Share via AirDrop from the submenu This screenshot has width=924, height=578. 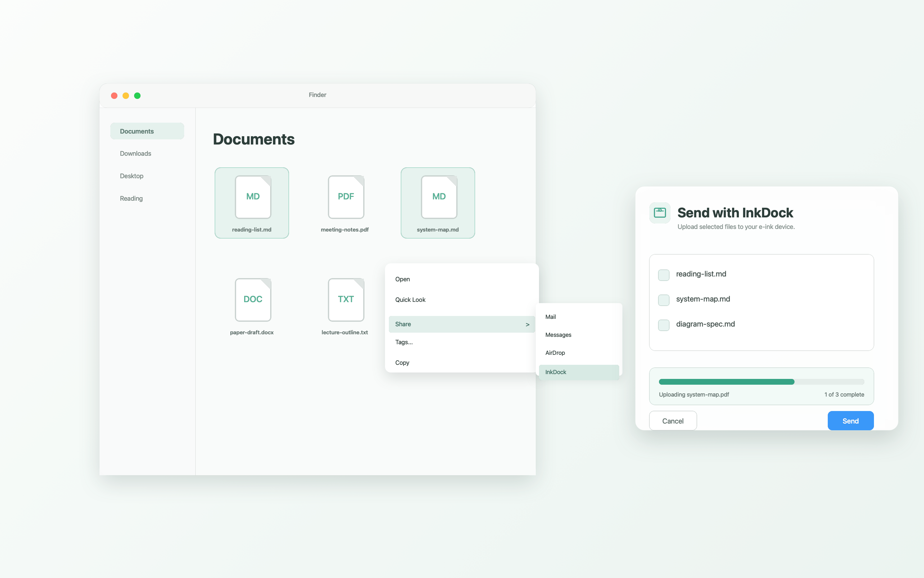tap(579, 353)
